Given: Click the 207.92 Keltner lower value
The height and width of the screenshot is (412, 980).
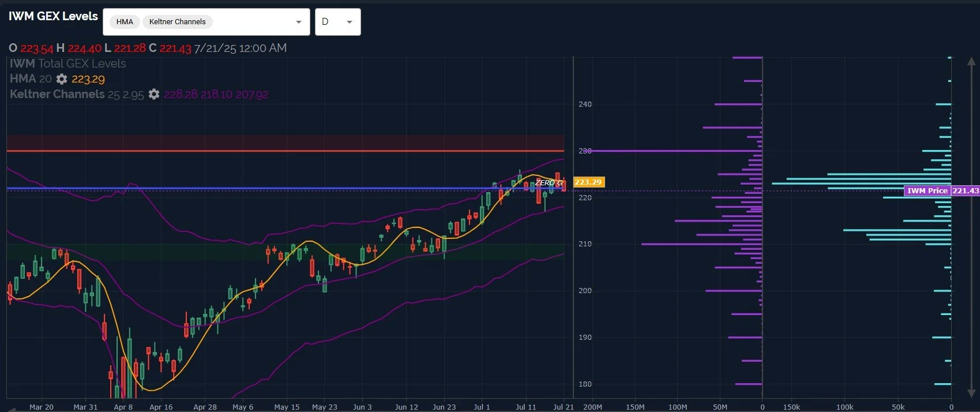Looking at the screenshot, I should 251,94.
